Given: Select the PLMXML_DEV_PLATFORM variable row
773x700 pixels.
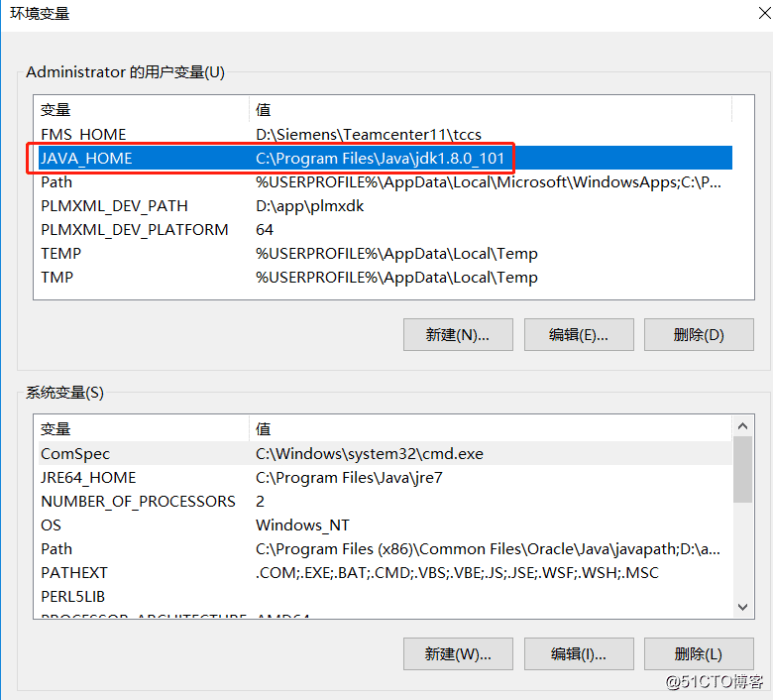Looking at the screenshot, I should point(386,229).
